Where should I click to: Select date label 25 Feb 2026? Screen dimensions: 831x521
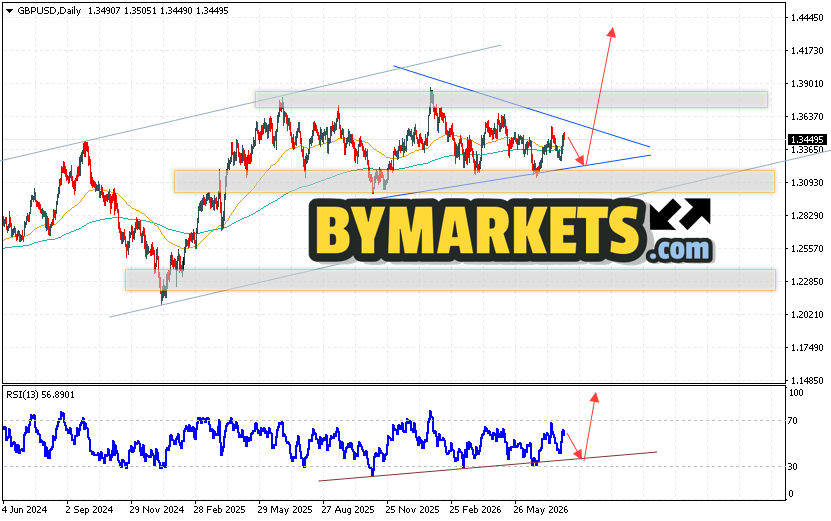(x=475, y=510)
